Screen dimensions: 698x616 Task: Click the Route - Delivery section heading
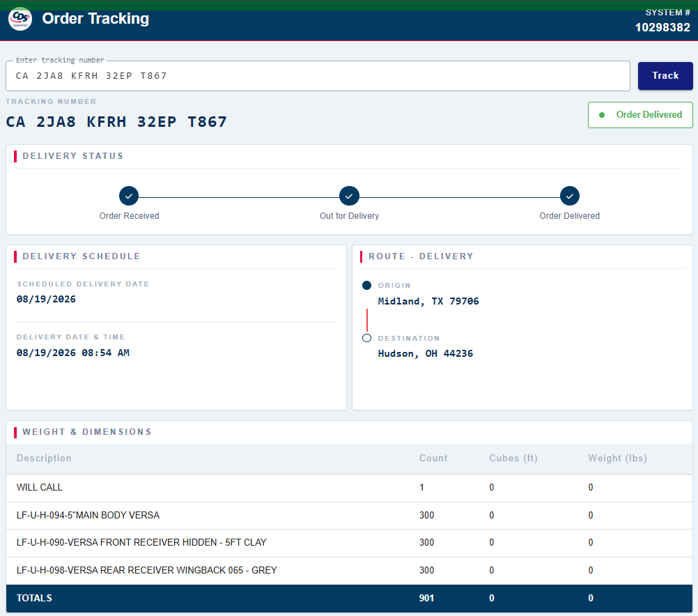(421, 256)
